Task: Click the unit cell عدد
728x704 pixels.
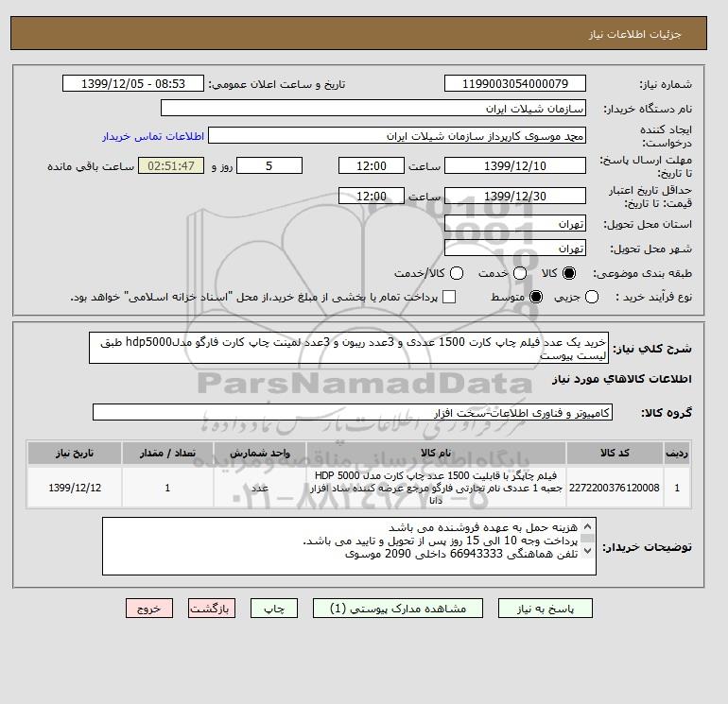Action: (260, 488)
